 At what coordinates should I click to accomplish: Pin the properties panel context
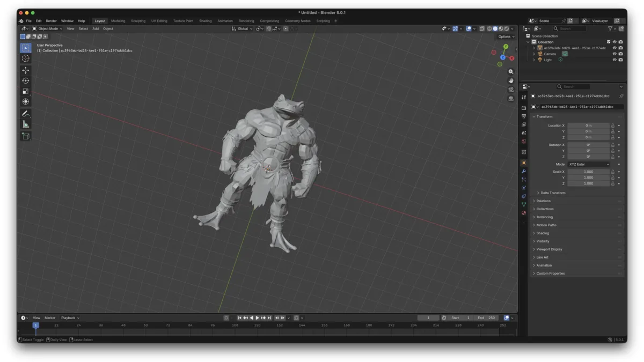[621, 96]
